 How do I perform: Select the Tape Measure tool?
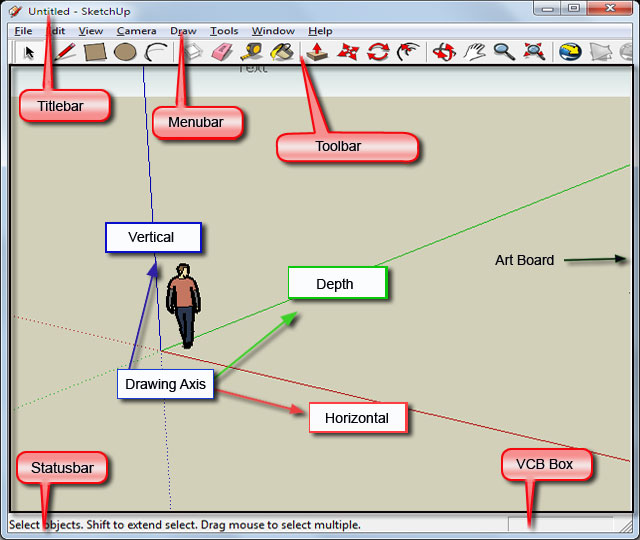[x=251, y=52]
